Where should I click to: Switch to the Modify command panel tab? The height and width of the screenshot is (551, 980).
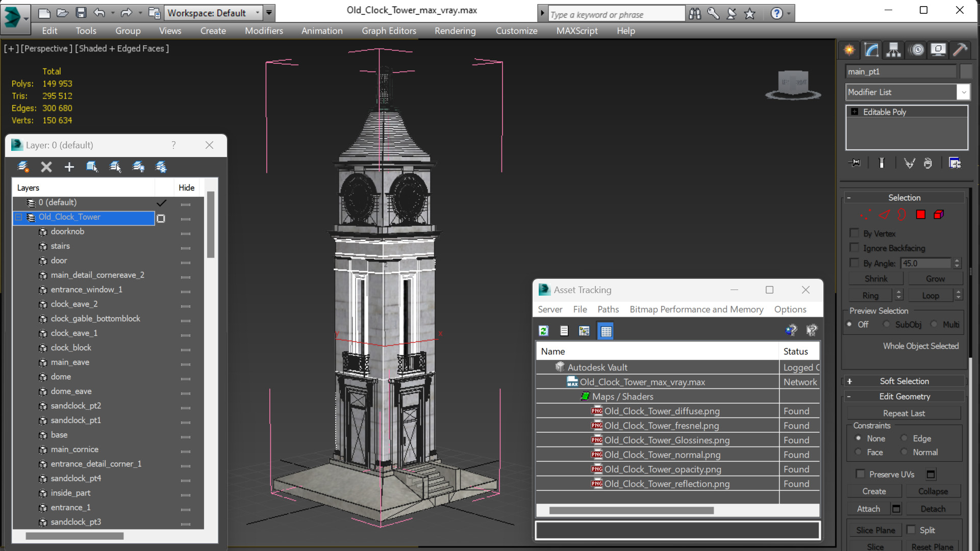click(x=871, y=50)
